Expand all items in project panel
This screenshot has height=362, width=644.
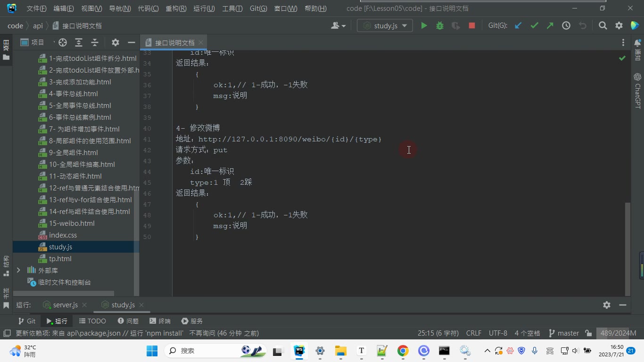tap(79, 42)
